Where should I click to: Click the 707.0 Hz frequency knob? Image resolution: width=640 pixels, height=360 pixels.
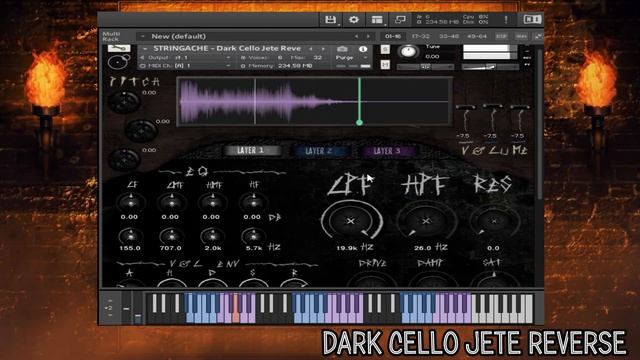coord(171,236)
